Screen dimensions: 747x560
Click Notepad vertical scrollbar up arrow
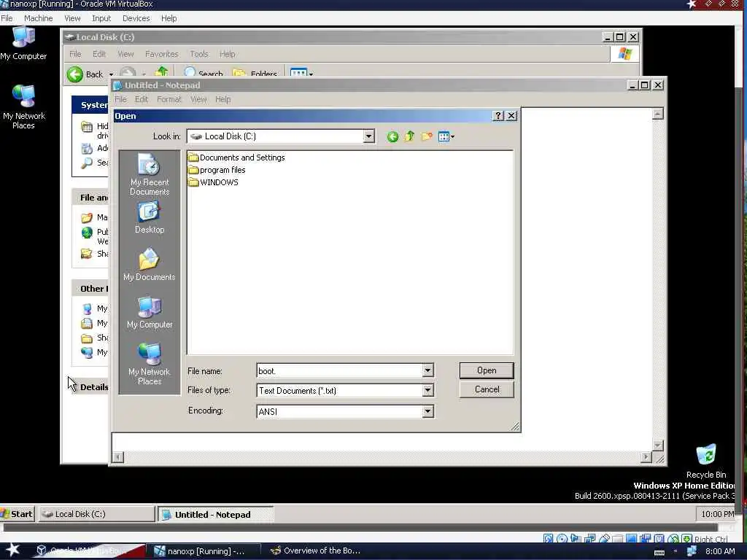click(x=657, y=114)
